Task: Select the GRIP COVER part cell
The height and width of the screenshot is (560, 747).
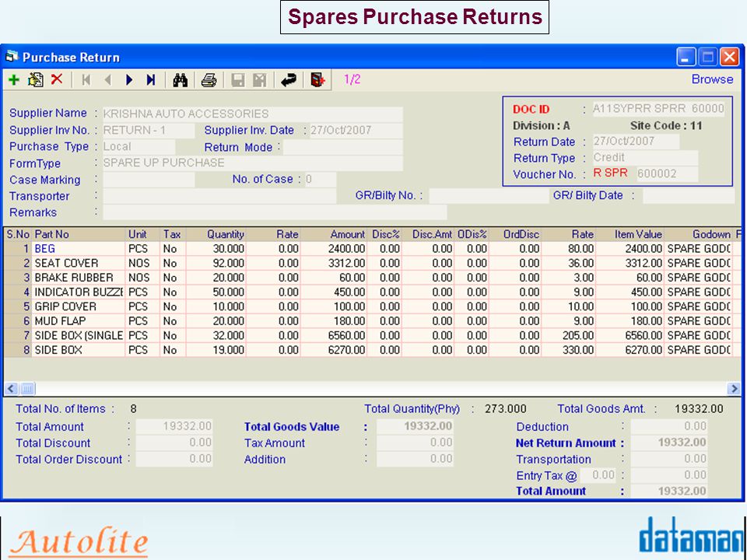Action: coord(78,306)
